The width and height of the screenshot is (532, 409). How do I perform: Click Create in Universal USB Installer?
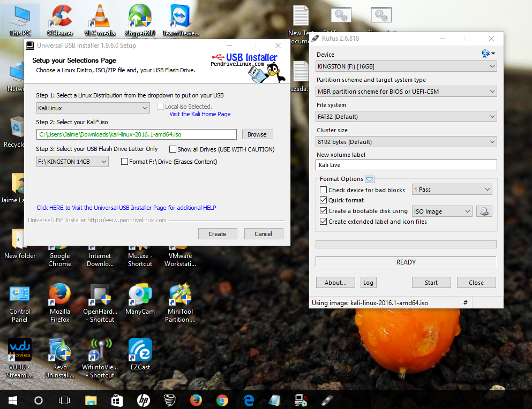[x=218, y=233]
